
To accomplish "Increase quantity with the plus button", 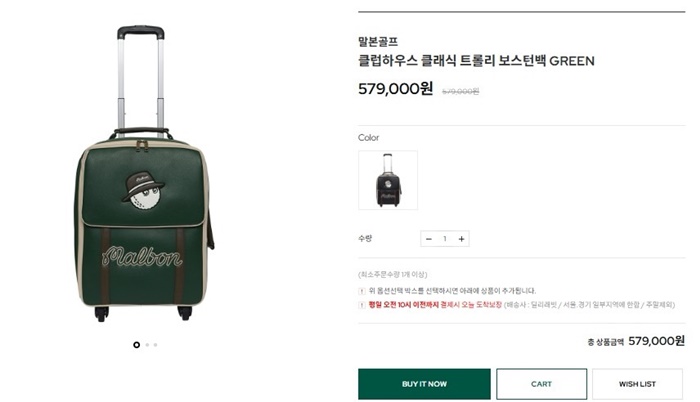I will click(x=462, y=239).
